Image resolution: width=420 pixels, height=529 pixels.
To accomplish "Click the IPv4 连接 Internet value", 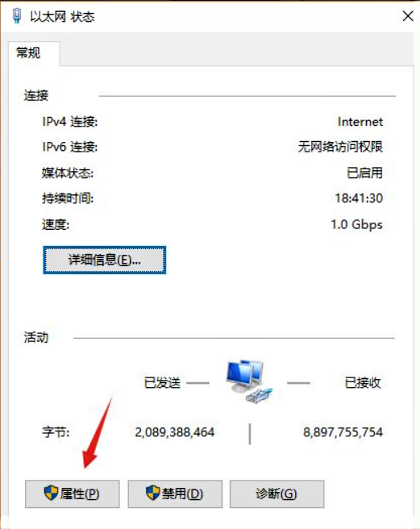I will pos(360,122).
